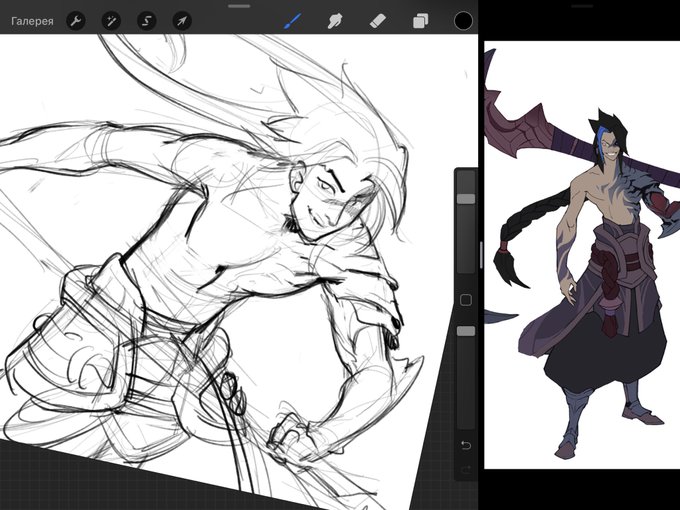Open the Layers panel
The height and width of the screenshot is (510, 680).
420,21
